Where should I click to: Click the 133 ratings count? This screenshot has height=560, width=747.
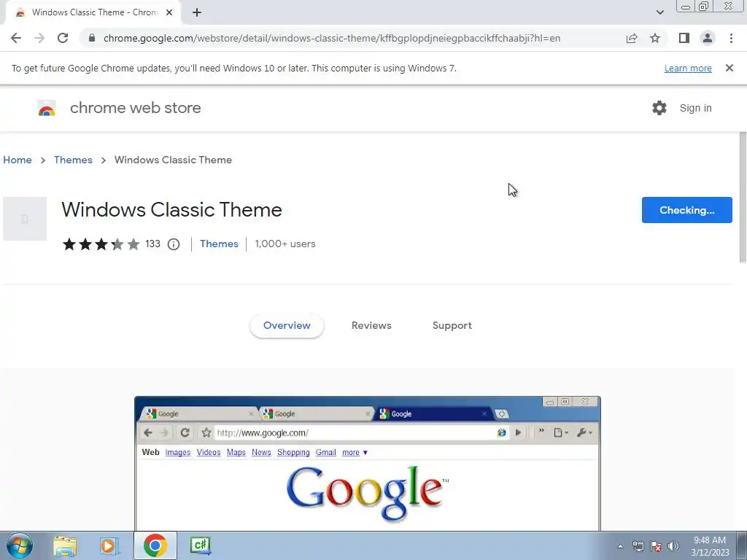tap(152, 244)
